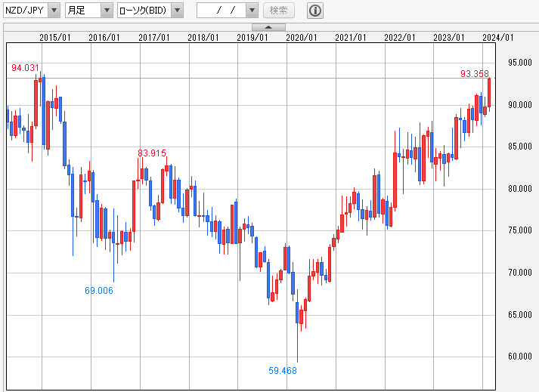The width and height of the screenshot is (539, 392).
Task: Click the 2022/01 date axis label
Action: pos(399,38)
